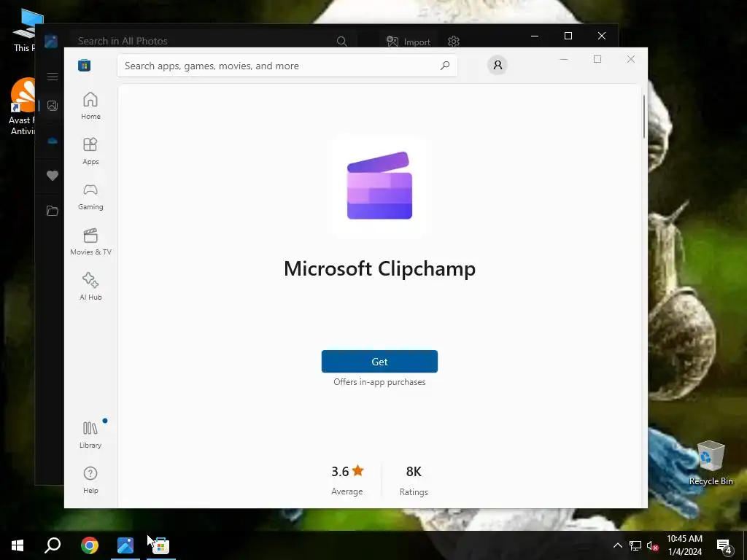Open Help in Store sidebar
This screenshot has height=560, width=747.
pyautogui.click(x=90, y=480)
